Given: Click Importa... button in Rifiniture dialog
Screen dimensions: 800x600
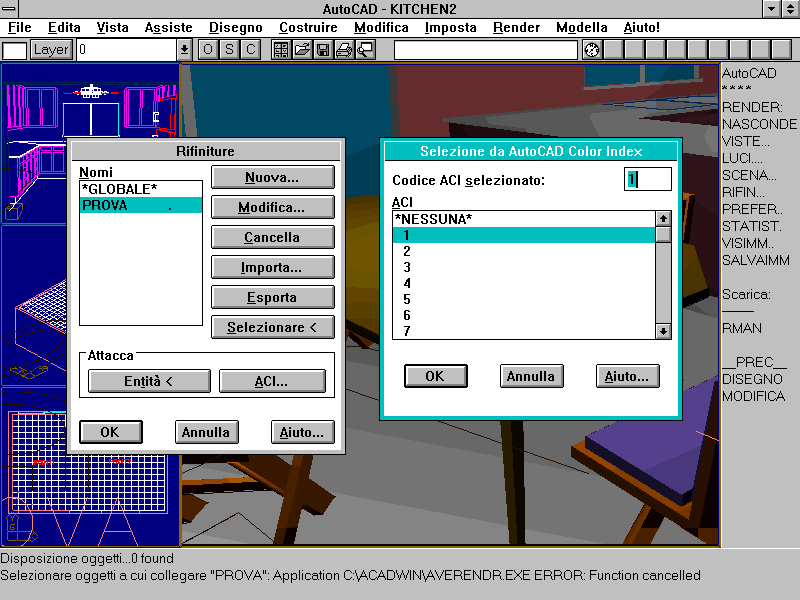Looking at the screenshot, I should point(273,267).
